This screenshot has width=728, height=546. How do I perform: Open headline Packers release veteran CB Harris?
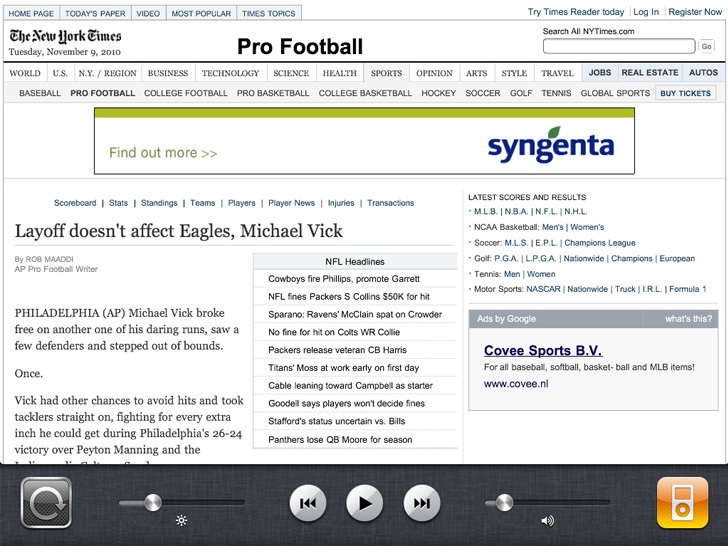pyautogui.click(x=338, y=350)
